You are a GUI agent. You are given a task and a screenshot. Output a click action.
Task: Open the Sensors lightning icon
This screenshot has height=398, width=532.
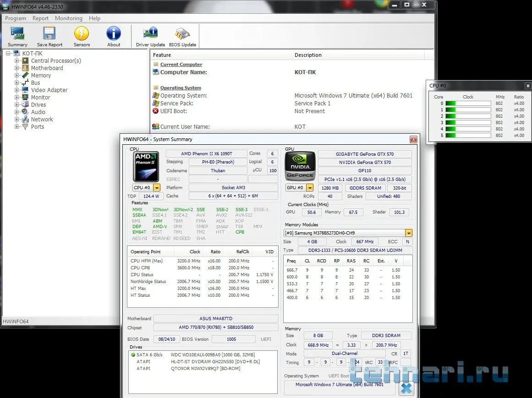tap(82, 34)
